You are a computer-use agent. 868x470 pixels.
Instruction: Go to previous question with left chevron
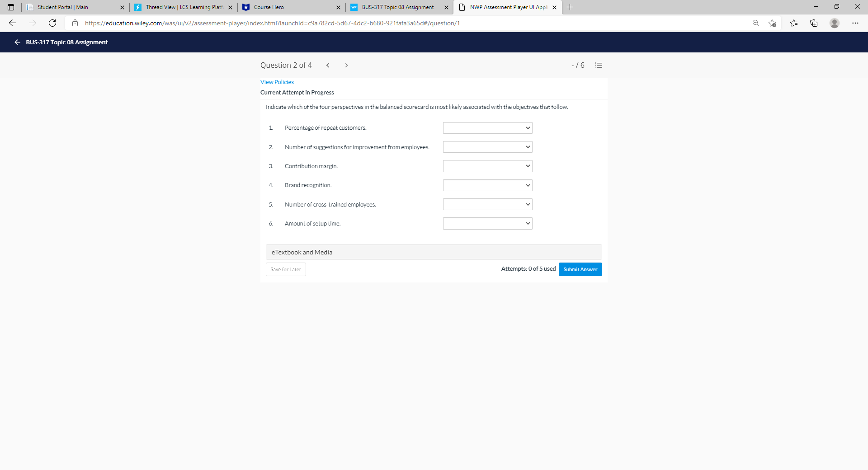coord(328,65)
